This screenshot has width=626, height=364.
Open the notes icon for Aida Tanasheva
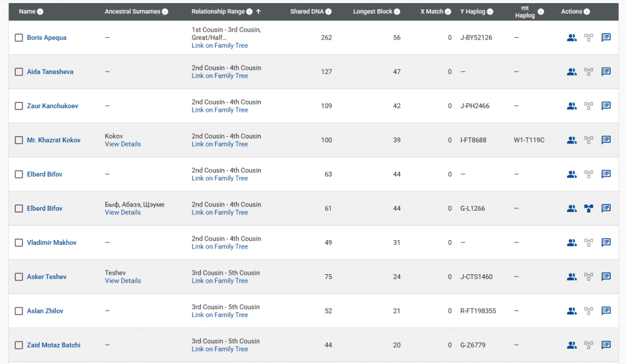[606, 71]
